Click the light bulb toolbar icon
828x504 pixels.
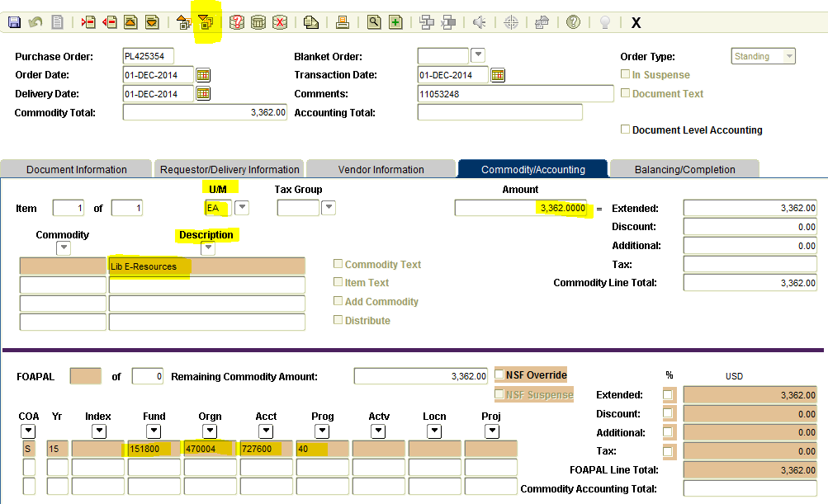tap(605, 22)
